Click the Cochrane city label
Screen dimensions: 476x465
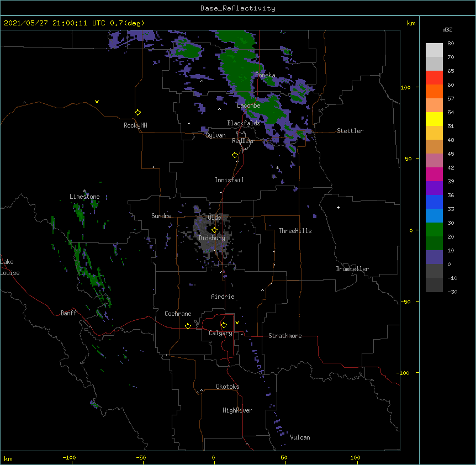[x=178, y=314]
